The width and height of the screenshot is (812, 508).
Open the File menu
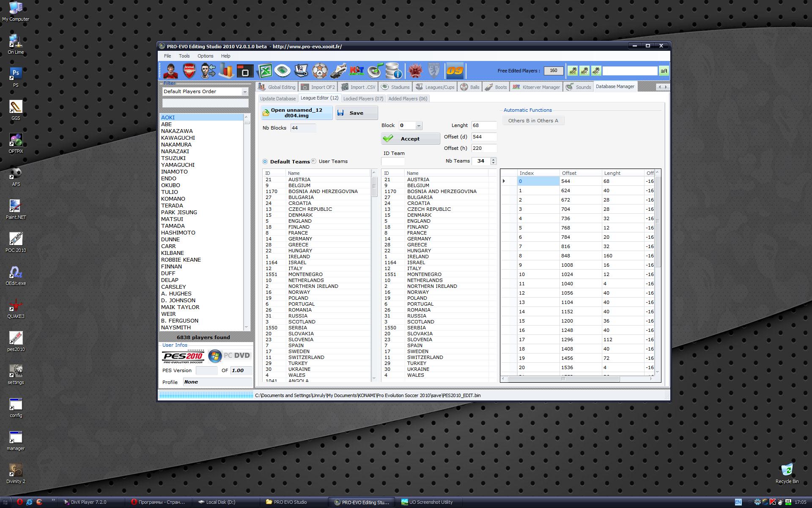pyautogui.click(x=167, y=56)
